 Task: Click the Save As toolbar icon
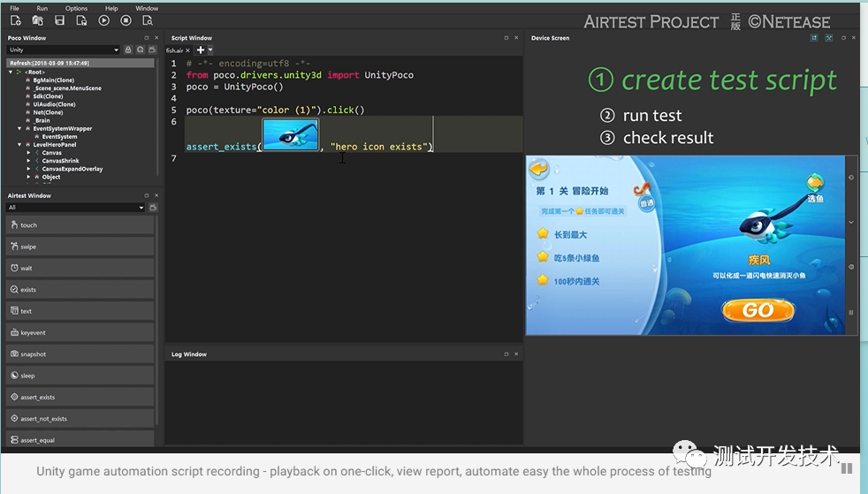click(81, 20)
